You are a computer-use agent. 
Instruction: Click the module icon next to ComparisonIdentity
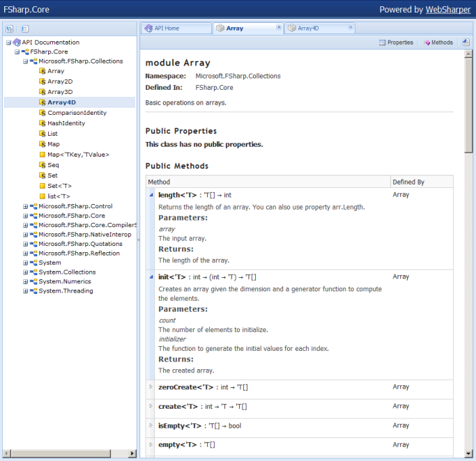[x=43, y=113]
